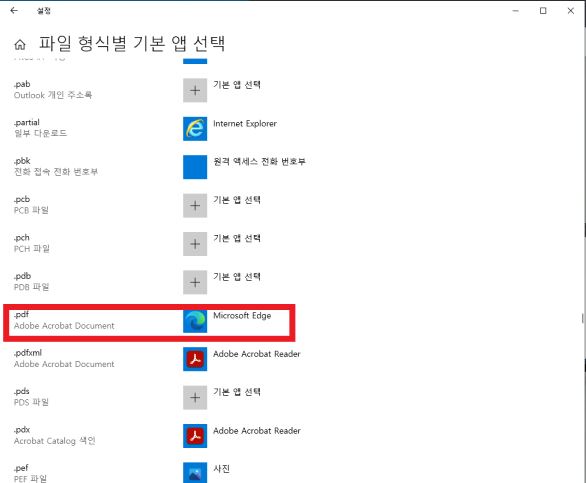
Task: Click Outlook 개인 주소록 description
Action: (x=53, y=95)
